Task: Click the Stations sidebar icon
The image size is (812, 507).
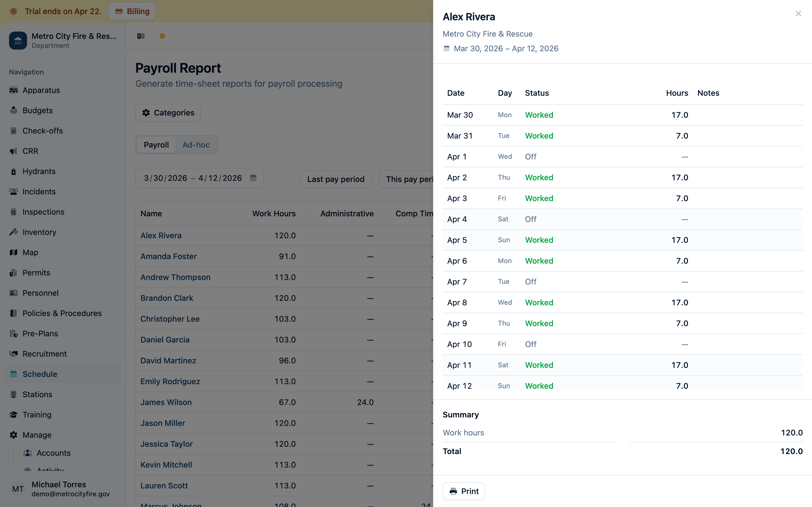Action: (14, 394)
